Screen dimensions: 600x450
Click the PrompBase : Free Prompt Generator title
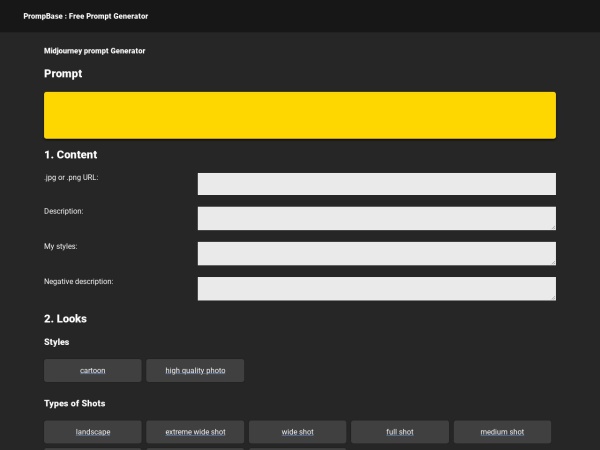86,16
